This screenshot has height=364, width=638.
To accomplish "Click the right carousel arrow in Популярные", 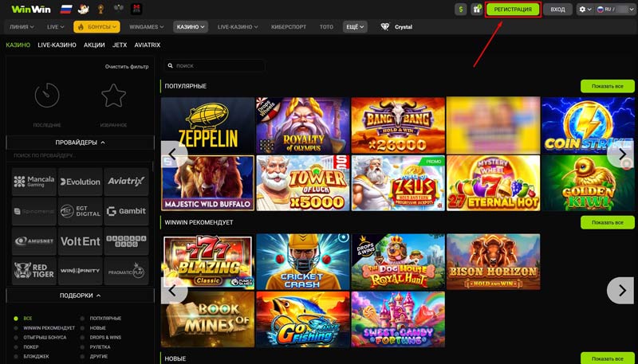I will coord(620,154).
